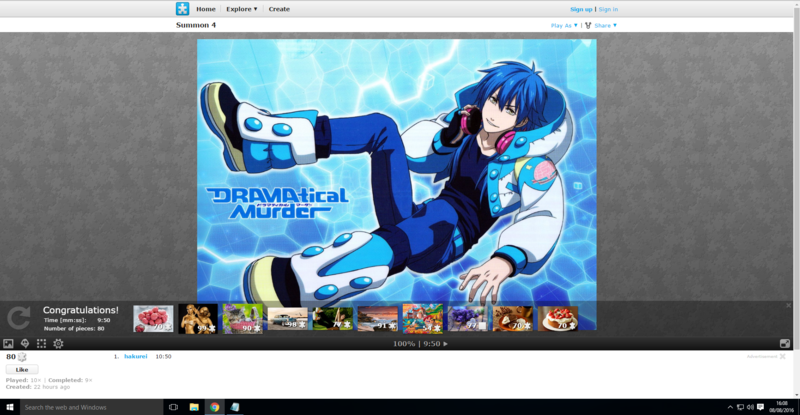Close the advertisement panel
Viewport: 800px width, 415px height.
click(782, 356)
